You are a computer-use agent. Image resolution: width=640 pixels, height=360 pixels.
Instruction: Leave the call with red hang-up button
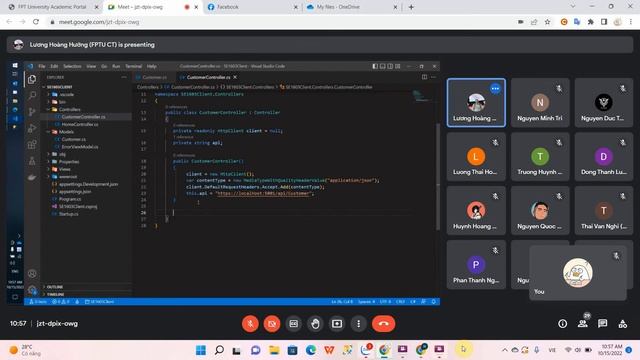[383, 324]
